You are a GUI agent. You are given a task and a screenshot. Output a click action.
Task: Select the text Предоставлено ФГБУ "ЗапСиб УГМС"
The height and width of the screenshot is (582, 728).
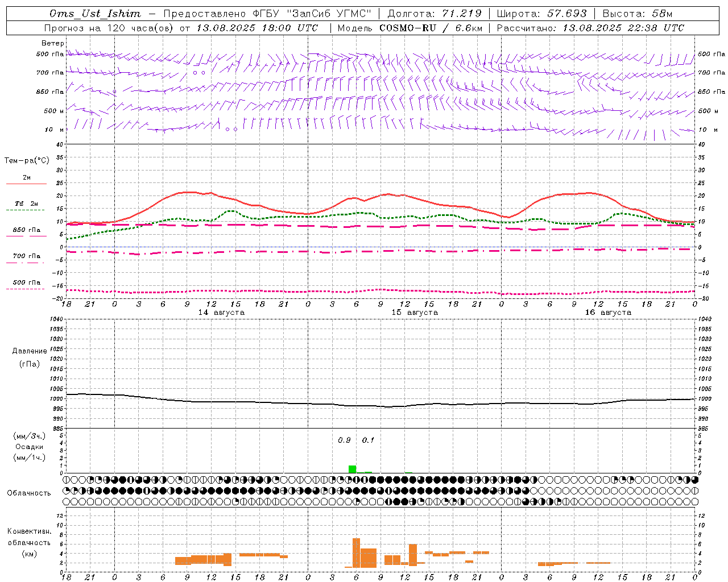[267, 14]
